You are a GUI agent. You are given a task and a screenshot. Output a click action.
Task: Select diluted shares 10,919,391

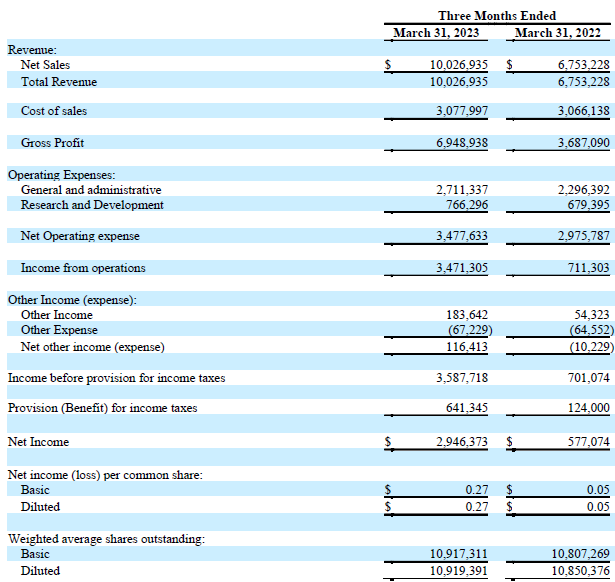click(459, 571)
